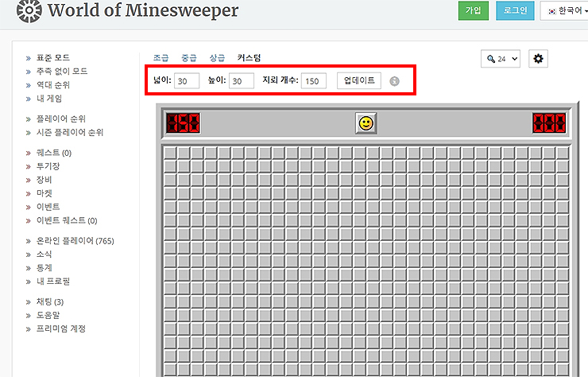The image size is (588, 377).
Task: Open 역대 순위 link
Action: [53, 85]
